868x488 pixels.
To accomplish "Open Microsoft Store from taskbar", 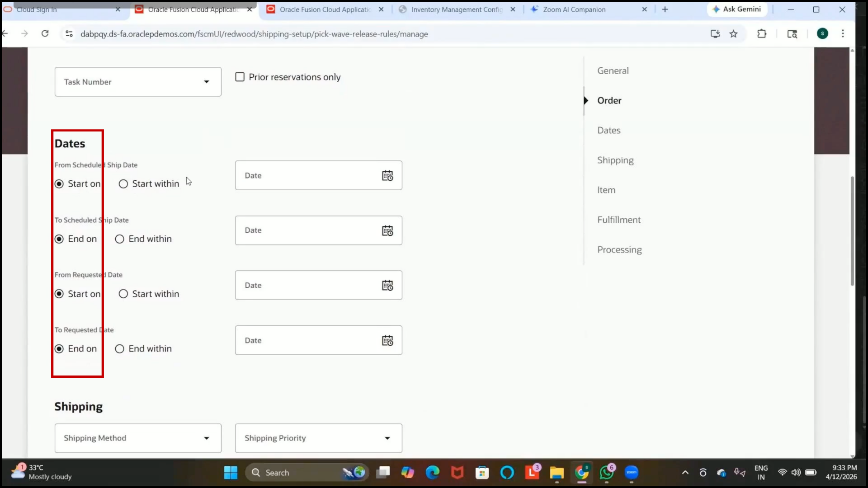I will (x=482, y=473).
